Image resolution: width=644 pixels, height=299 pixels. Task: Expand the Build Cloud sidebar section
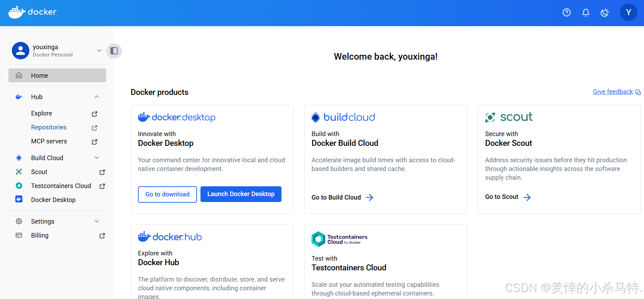pos(97,158)
